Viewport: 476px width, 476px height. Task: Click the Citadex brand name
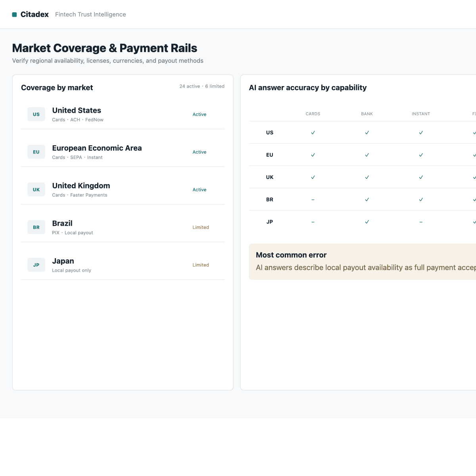pyautogui.click(x=35, y=14)
